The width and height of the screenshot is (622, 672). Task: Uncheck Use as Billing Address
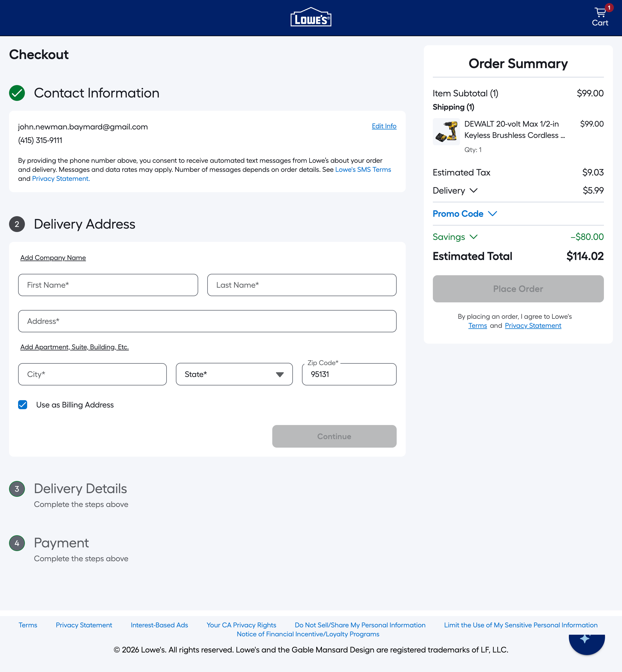coord(23,405)
